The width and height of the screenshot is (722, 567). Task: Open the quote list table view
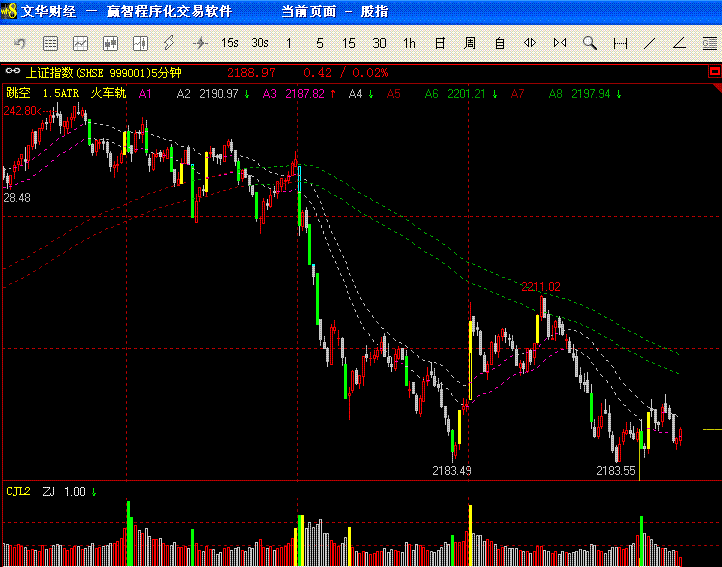click(51, 43)
